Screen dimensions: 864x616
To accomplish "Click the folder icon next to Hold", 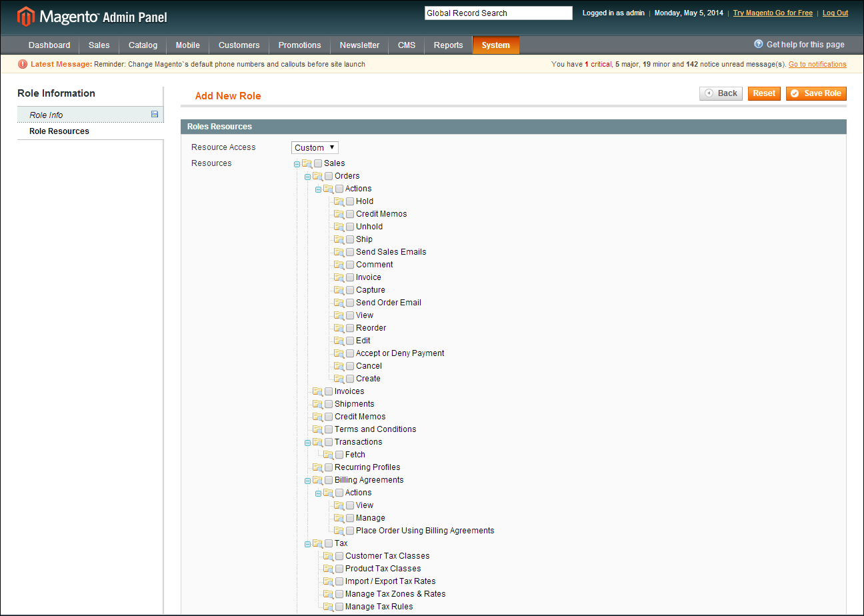I will click(339, 201).
